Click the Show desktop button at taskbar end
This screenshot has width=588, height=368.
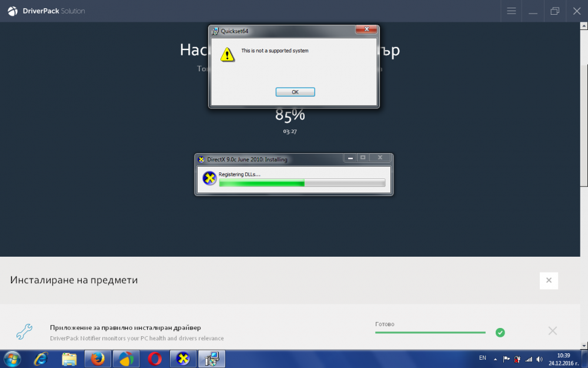click(x=584, y=359)
